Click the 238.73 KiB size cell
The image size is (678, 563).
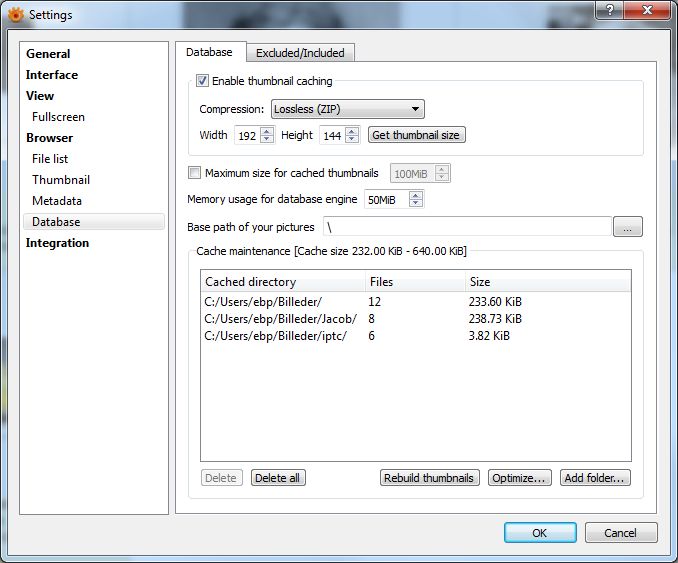pos(496,319)
